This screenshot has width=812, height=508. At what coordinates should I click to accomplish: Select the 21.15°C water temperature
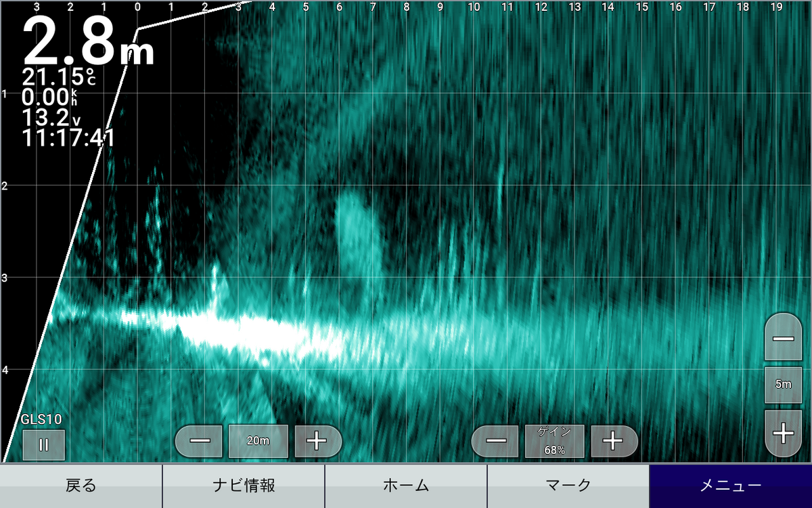[x=60, y=77]
